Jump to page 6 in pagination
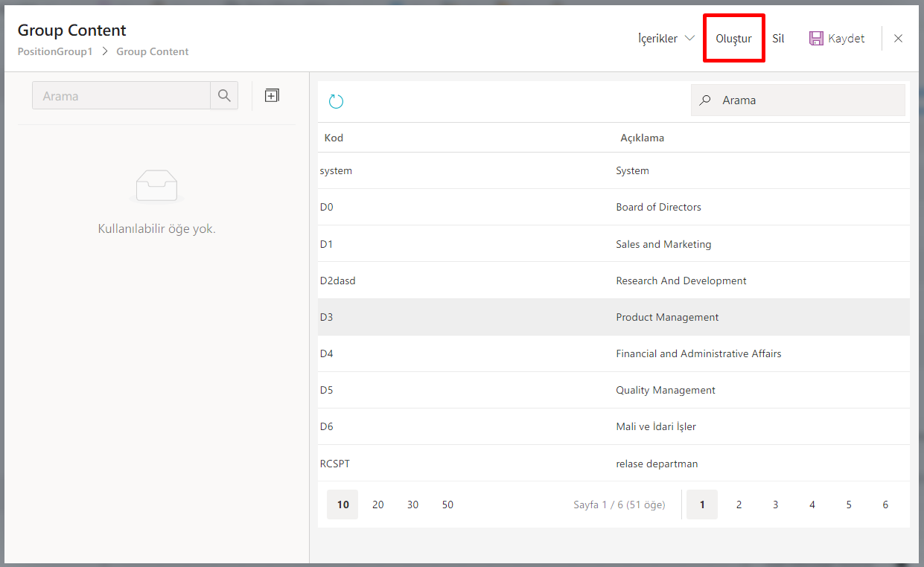Image resolution: width=924 pixels, height=567 pixels. 885,504
